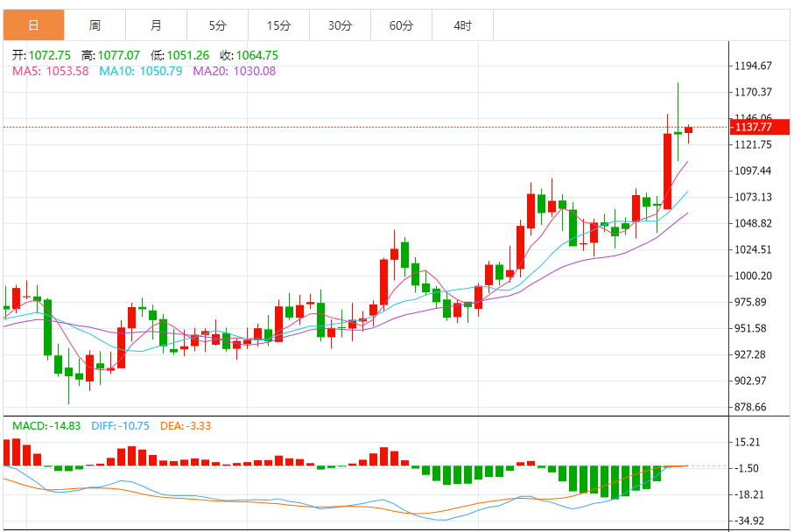The height and width of the screenshot is (532, 794).
Task: Click the MA10: 1050.79 indicator label
Action: pos(141,71)
